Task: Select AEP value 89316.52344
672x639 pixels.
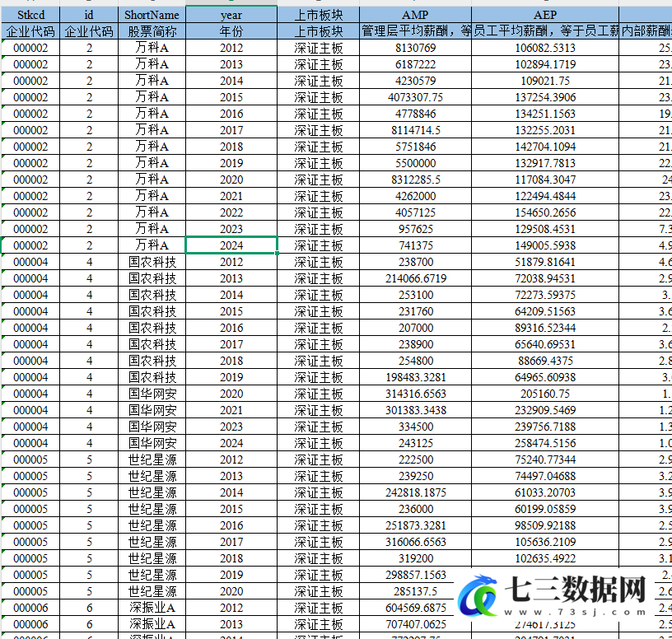Action: [x=545, y=328]
